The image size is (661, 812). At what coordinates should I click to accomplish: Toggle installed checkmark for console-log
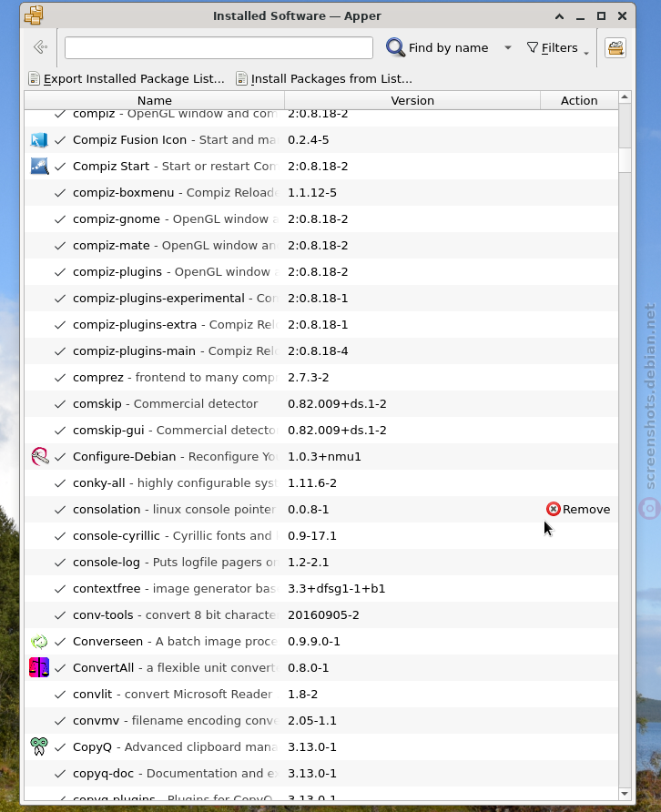tap(60, 563)
